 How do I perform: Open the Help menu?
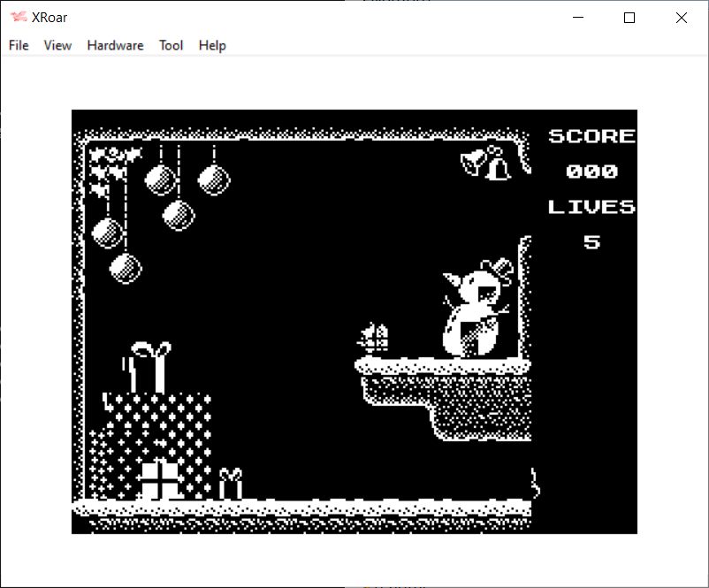coord(212,45)
